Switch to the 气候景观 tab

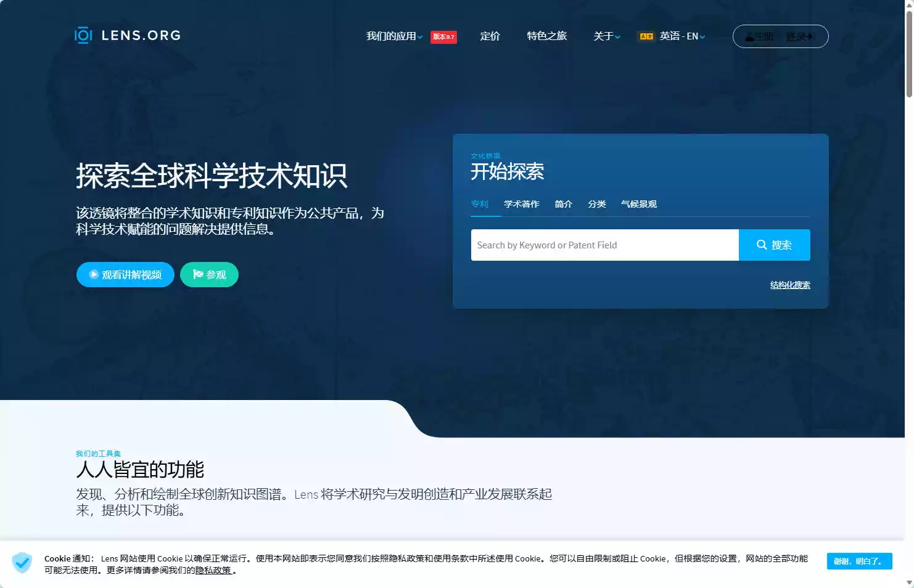(x=639, y=204)
